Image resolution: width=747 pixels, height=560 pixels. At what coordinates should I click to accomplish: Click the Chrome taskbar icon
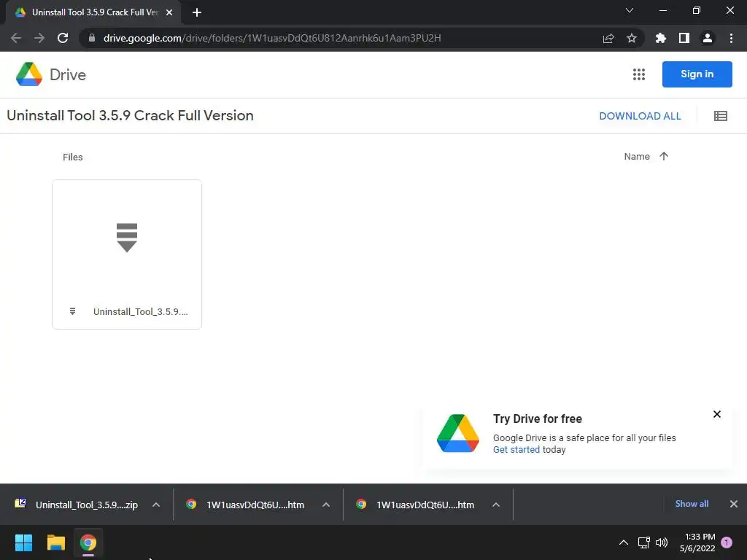point(88,542)
